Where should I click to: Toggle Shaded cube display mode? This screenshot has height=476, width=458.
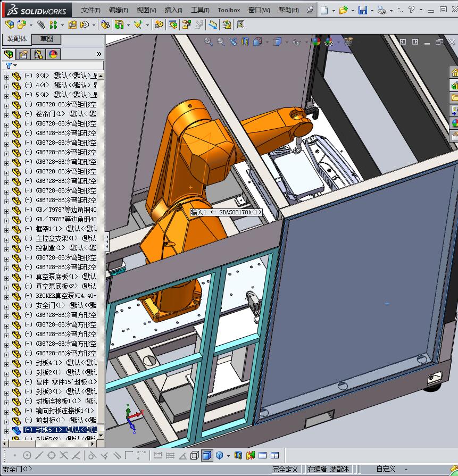(x=220, y=455)
